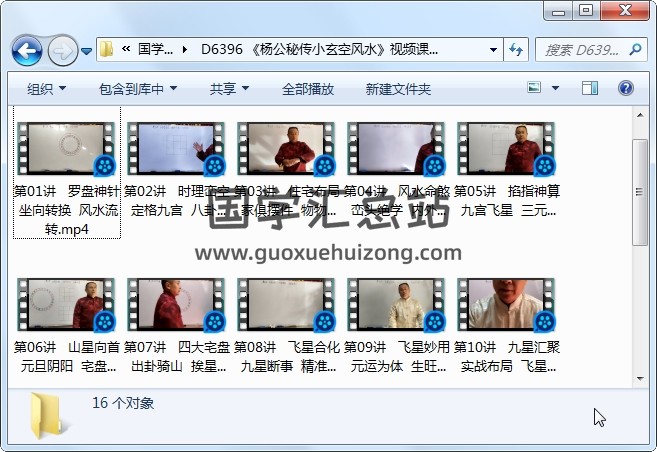The height and width of the screenshot is (452, 657).
Task: Click the 全部播放 button
Action: tap(308, 89)
